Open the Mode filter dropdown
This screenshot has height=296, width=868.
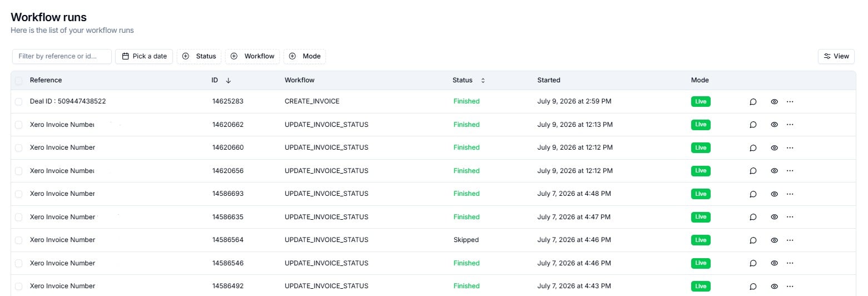click(305, 56)
